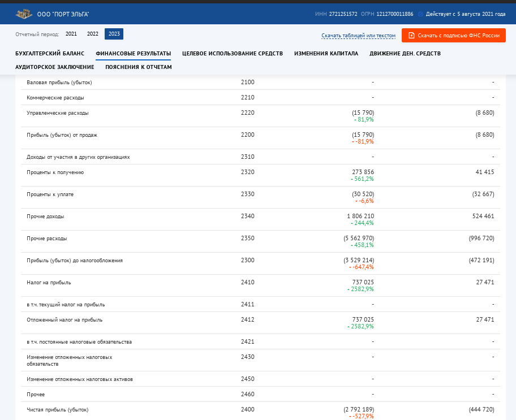Click Действует с 5 августа 2021 года
Screen dimensions: 516x420
pyautogui.click(x=466, y=14)
